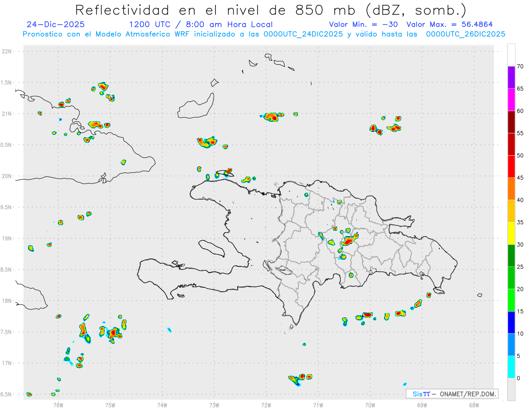
Task: Pick the light blue 5–10 dBZ legend band
Action: (511, 345)
